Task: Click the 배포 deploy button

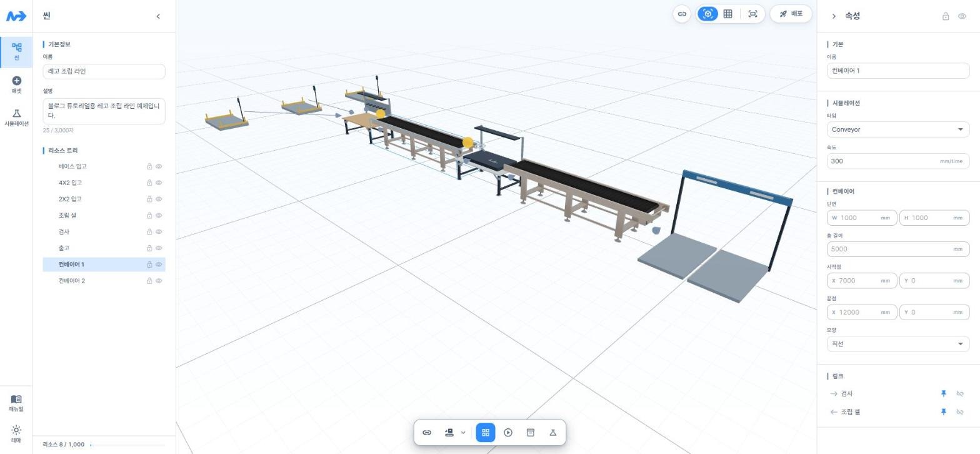Action: (x=791, y=14)
